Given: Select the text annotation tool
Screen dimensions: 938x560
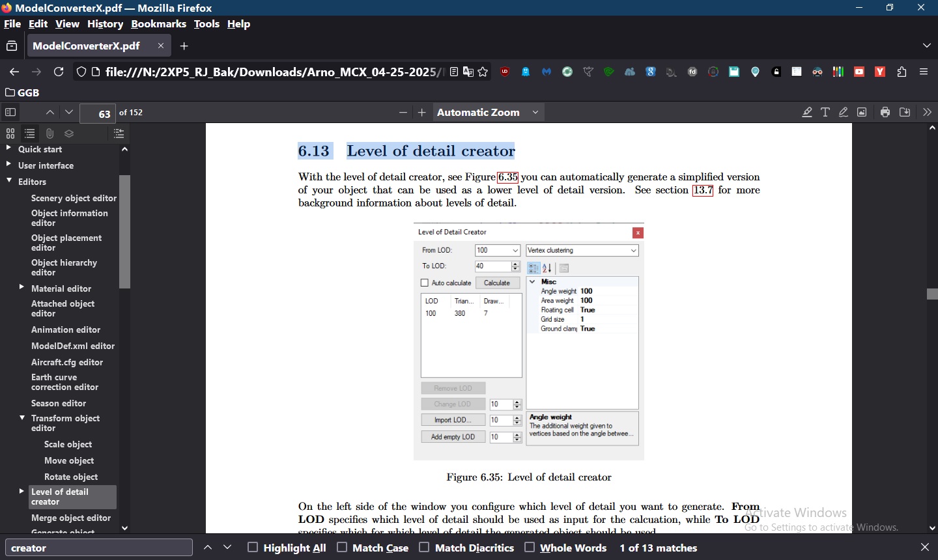Looking at the screenshot, I should coord(825,112).
